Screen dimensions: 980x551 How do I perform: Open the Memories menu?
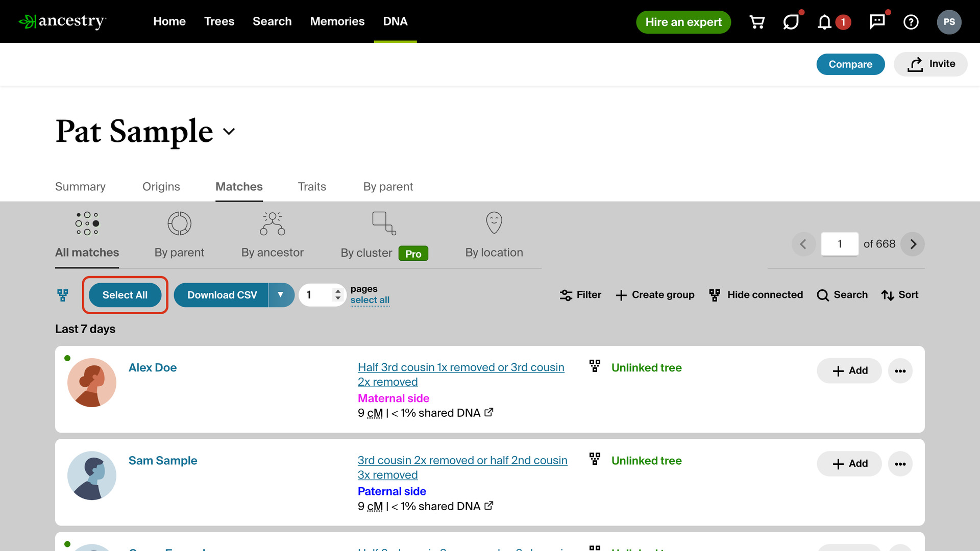337,21
